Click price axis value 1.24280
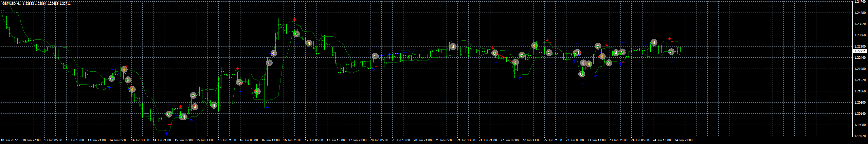Screen dimensions: 868x144 tap(859, 13)
